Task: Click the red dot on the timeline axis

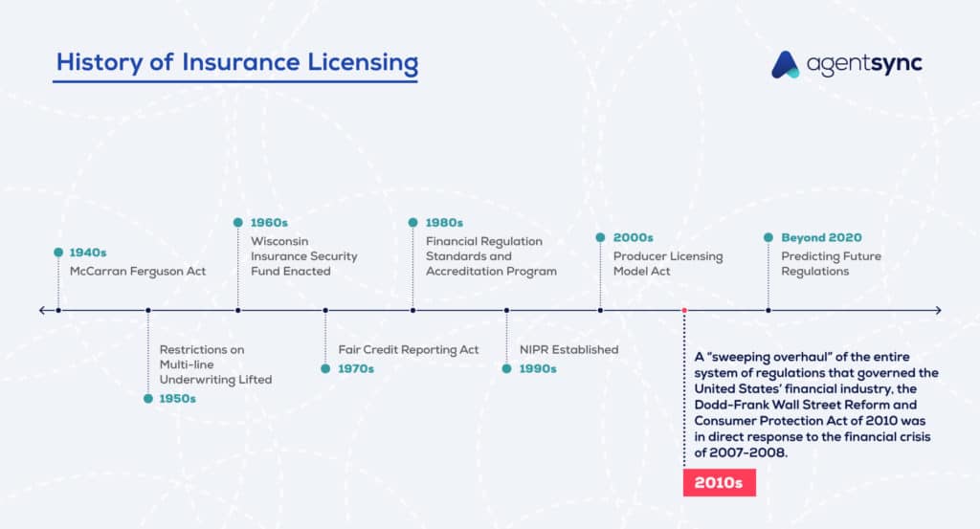Action: coord(684,310)
